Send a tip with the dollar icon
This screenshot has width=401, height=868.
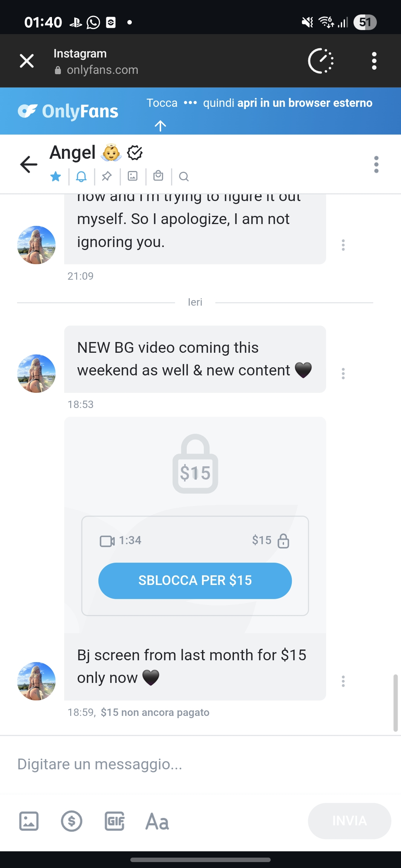(72, 821)
